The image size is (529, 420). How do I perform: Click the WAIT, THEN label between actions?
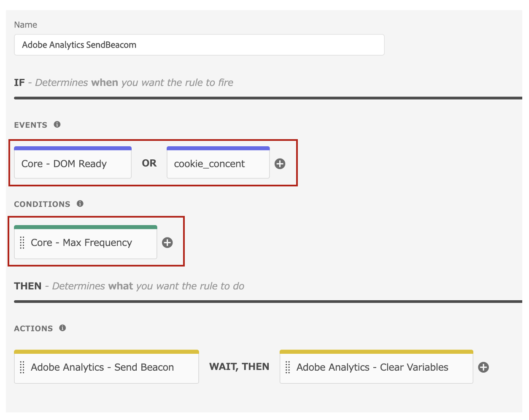pos(239,367)
